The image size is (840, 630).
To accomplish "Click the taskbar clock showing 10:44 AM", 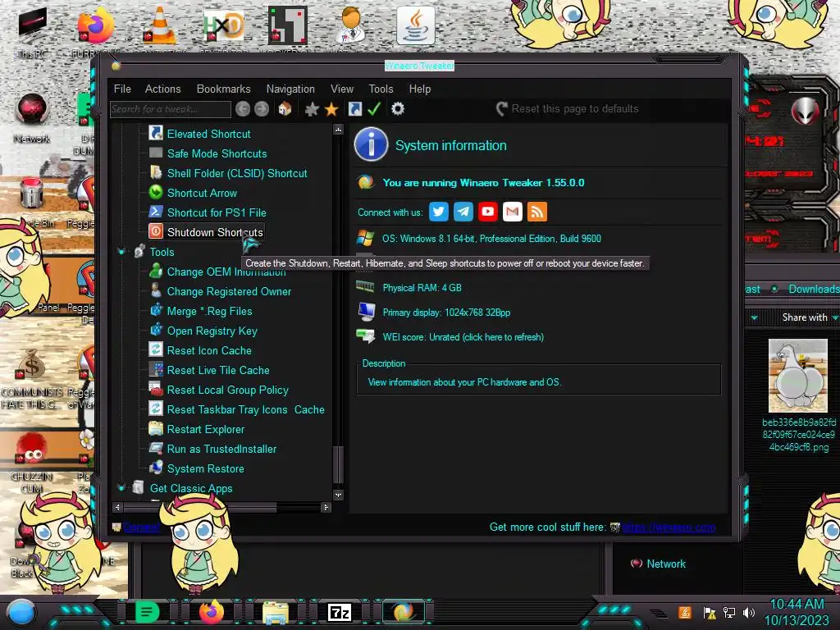I will click(797, 605).
